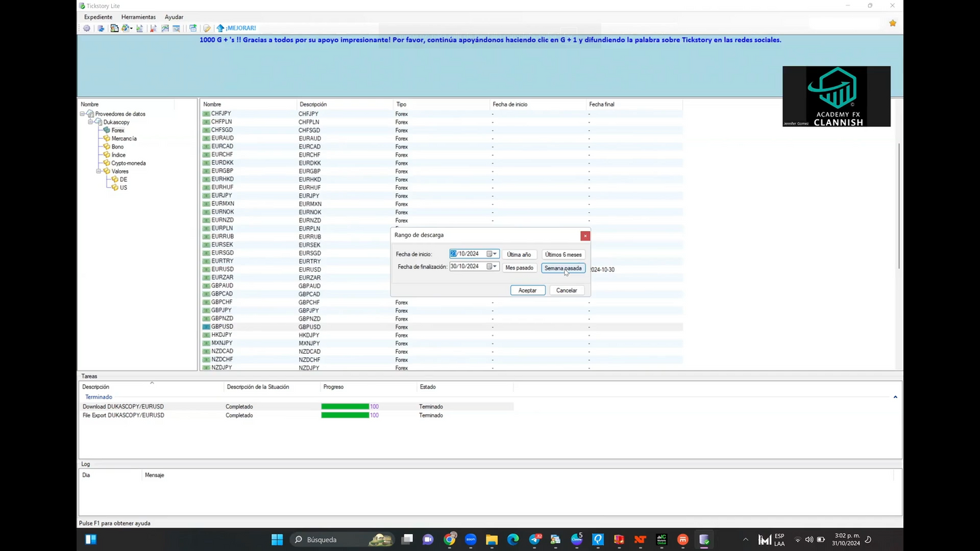The height and width of the screenshot is (551, 980).
Task: Click the File Export DUKASCOPY/EURUSD progress bar
Action: click(345, 415)
